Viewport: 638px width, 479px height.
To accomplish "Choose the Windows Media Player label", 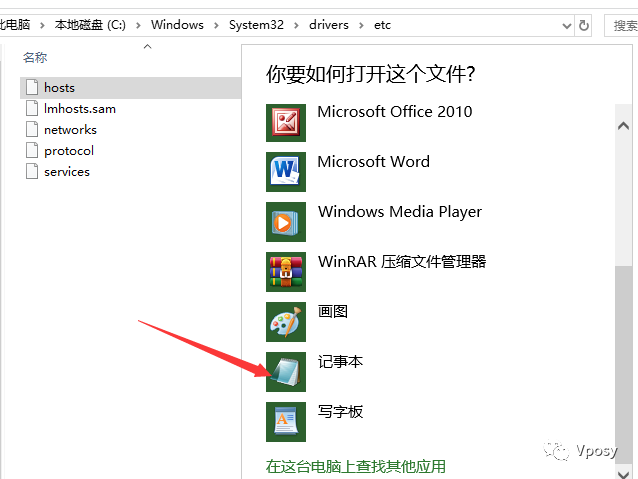I will pos(400,212).
